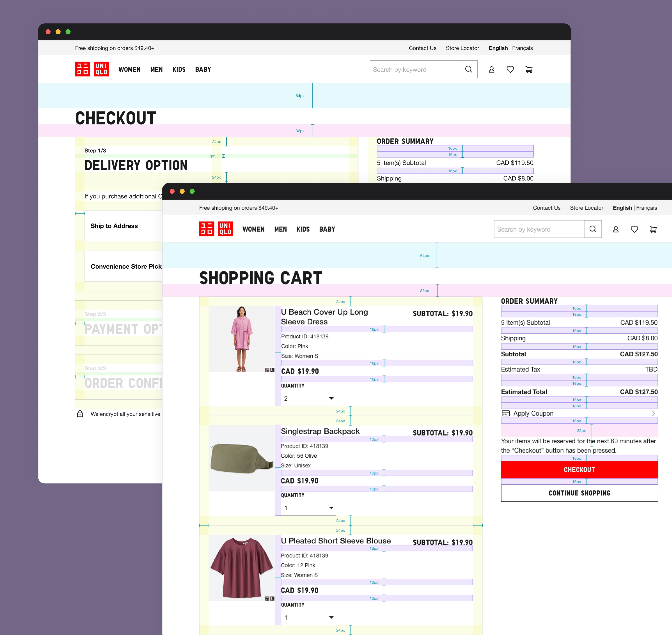Open KIDS menu in Checkout window
Screen dimensions: 672x635
[x=179, y=69]
